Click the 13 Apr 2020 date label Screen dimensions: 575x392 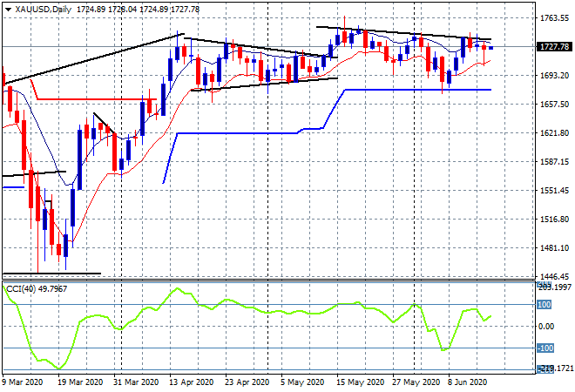tap(191, 382)
